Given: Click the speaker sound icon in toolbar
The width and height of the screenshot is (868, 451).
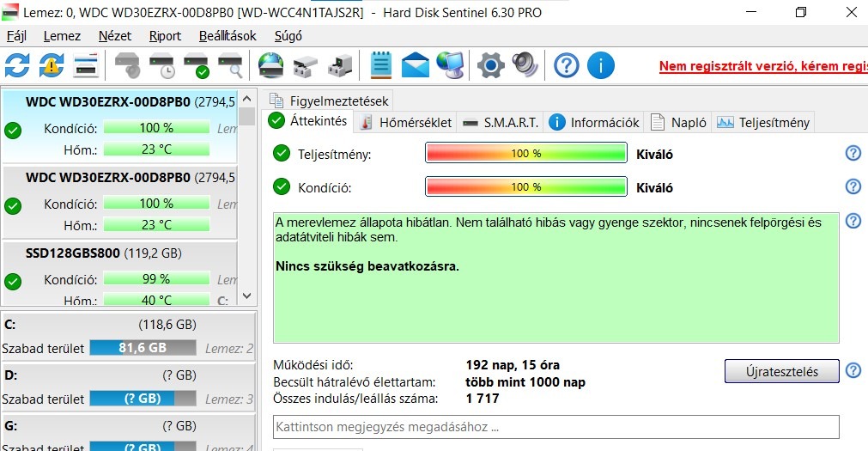Looking at the screenshot, I should click(x=525, y=65).
